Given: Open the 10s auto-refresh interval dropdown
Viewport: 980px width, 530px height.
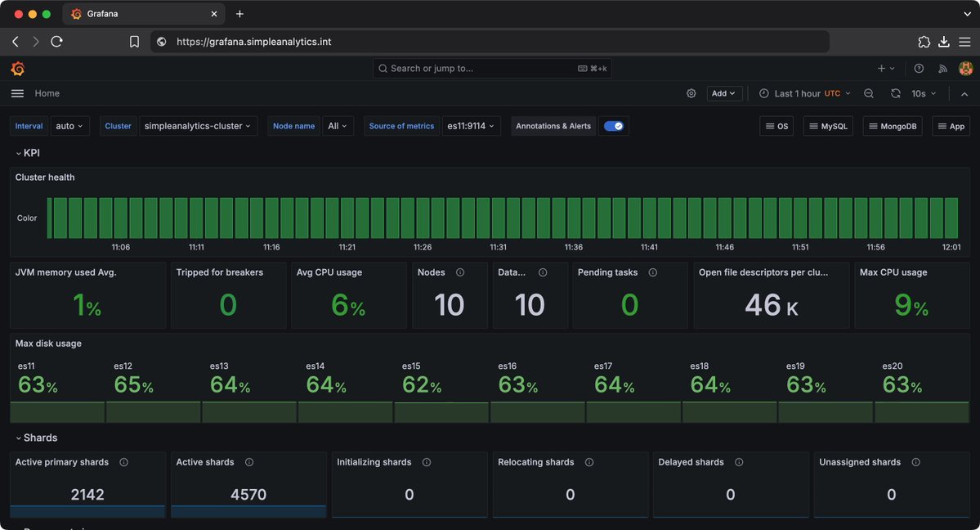Looking at the screenshot, I should tap(922, 93).
